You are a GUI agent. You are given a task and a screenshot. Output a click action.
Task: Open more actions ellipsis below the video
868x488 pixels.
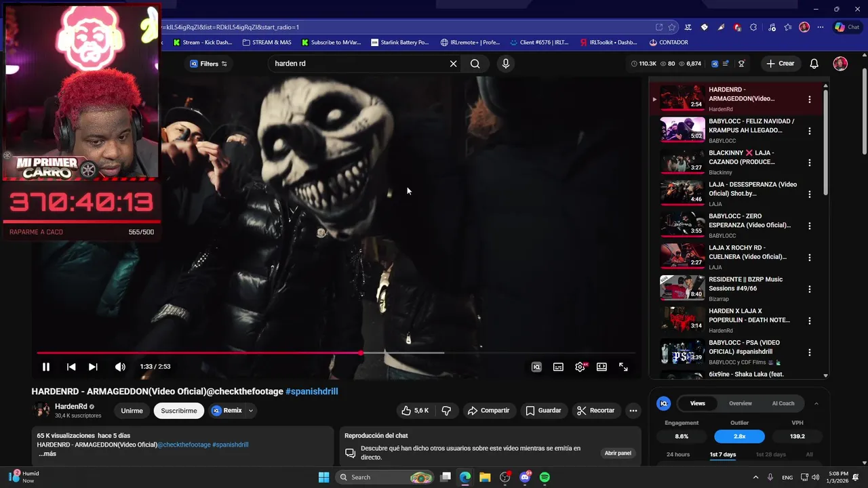click(633, 411)
